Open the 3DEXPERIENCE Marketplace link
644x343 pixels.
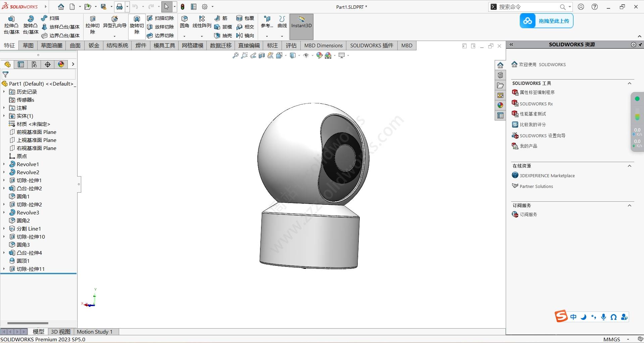tap(547, 176)
